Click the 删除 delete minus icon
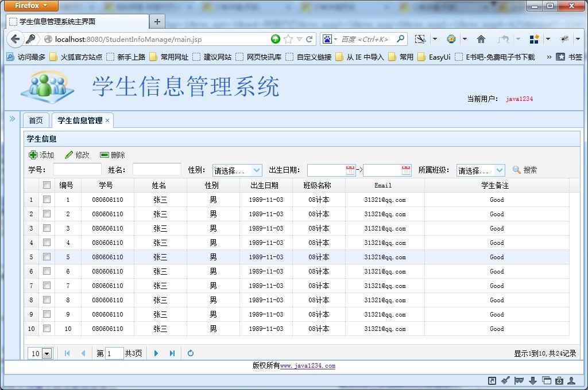 click(105, 155)
